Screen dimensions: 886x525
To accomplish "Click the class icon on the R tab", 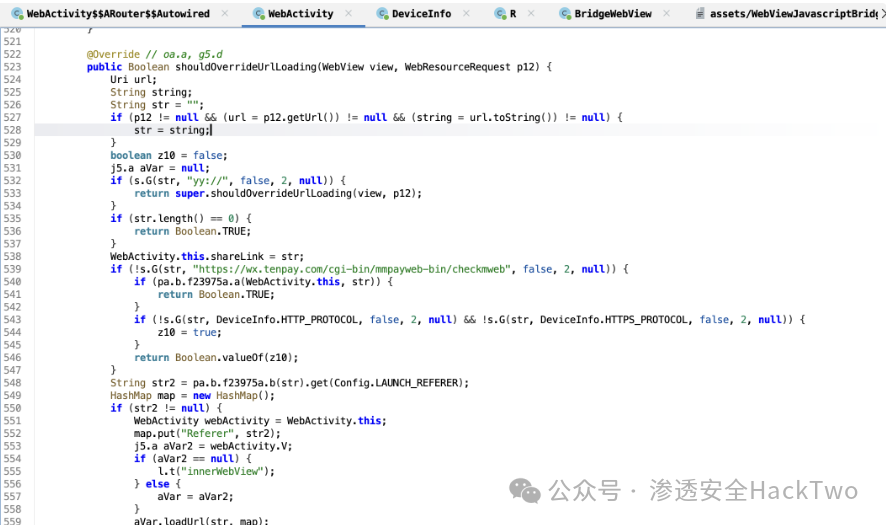I will [500, 14].
